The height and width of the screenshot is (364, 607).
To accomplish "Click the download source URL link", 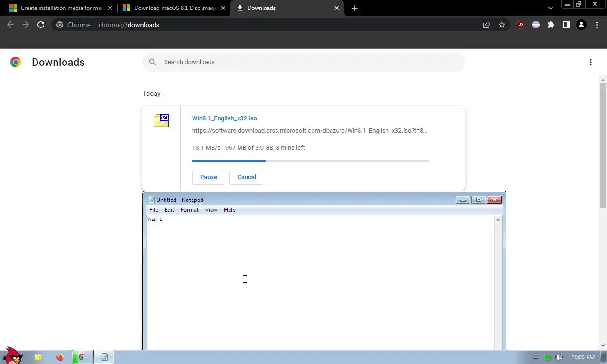I will pyautogui.click(x=310, y=131).
